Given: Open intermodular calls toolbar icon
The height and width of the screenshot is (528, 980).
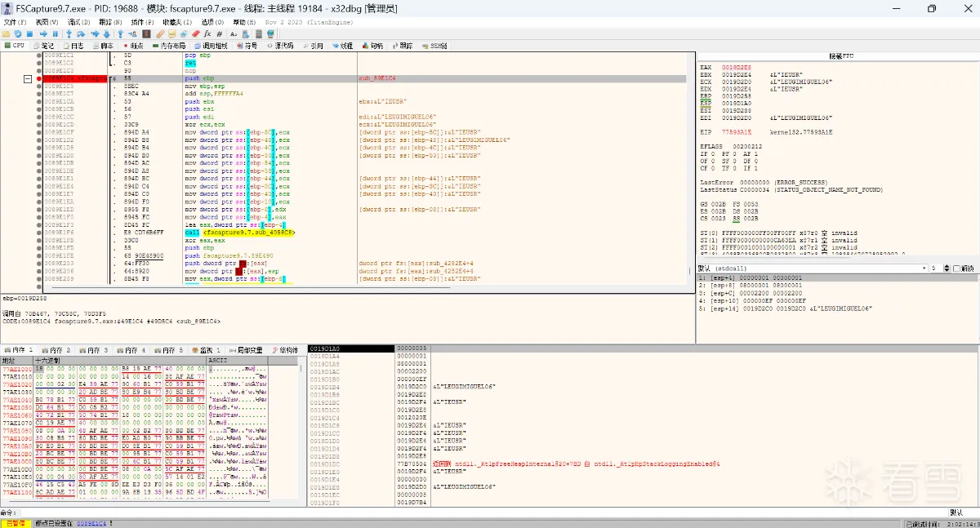Looking at the screenshot, I should tap(246, 34).
